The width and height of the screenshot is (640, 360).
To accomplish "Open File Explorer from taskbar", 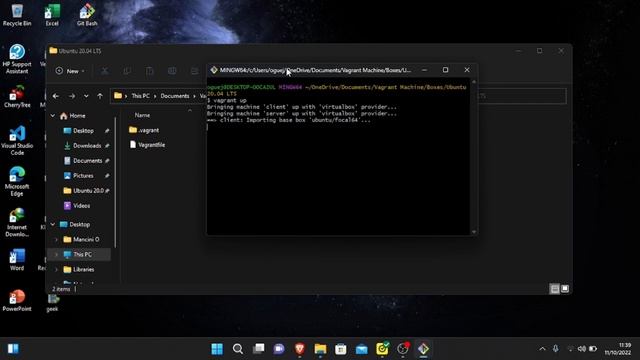I will pyautogui.click(x=320, y=349).
